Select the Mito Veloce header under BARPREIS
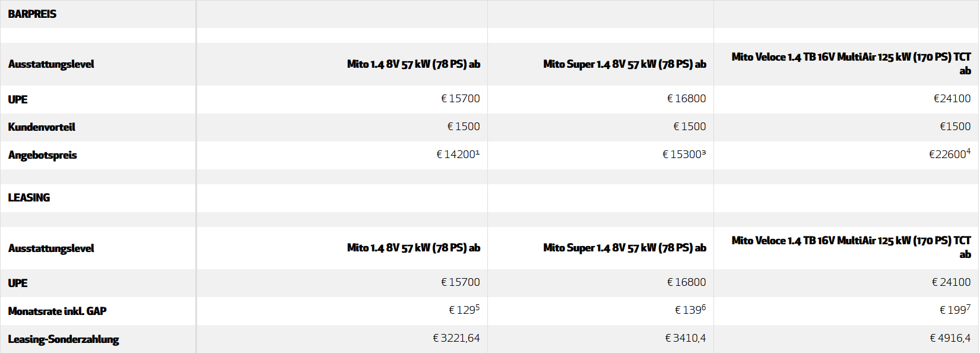This screenshot has width=980, height=353. (851, 64)
